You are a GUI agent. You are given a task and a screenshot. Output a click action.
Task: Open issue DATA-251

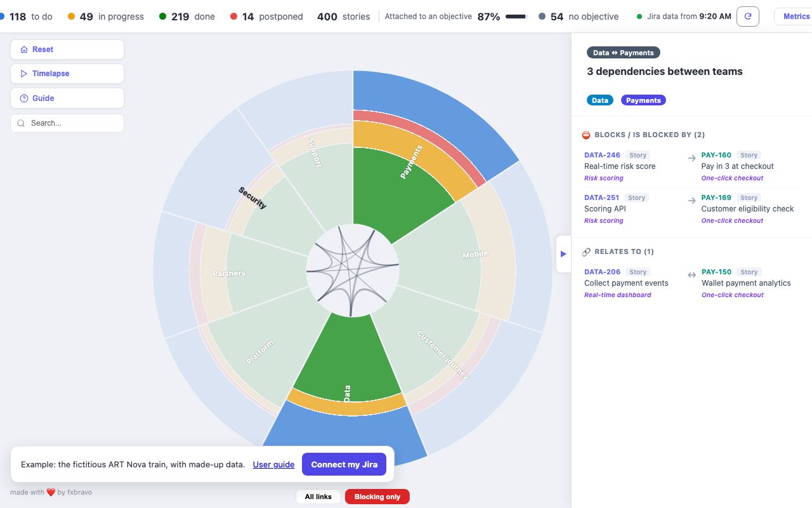[x=601, y=197]
